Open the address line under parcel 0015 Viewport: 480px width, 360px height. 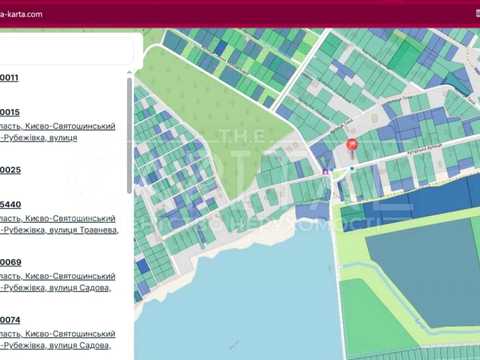[x=58, y=132]
